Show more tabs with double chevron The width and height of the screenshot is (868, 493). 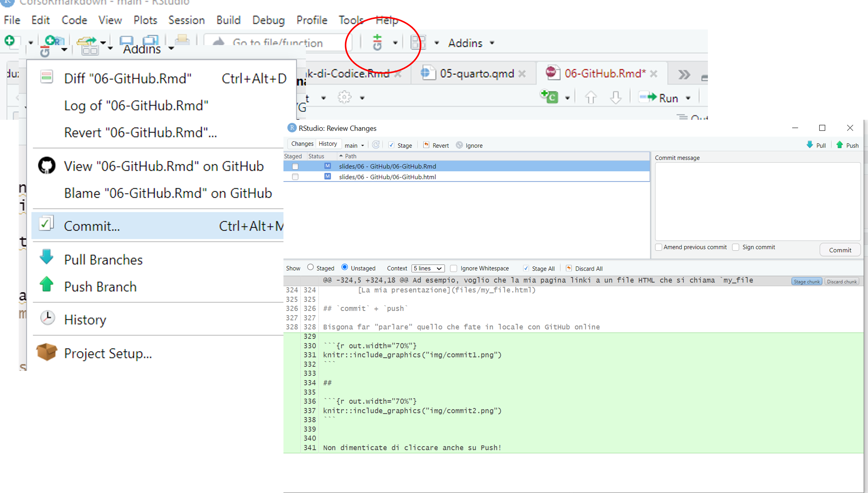click(x=684, y=74)
